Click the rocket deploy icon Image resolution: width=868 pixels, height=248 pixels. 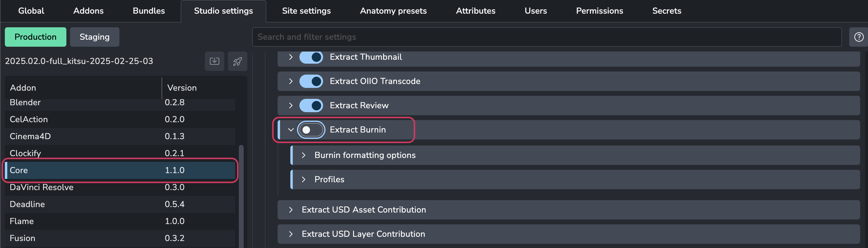tap(237, 61)
